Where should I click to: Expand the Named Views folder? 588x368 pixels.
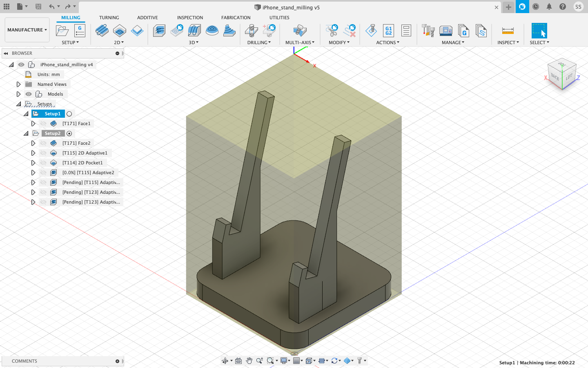tap(18, 84)
